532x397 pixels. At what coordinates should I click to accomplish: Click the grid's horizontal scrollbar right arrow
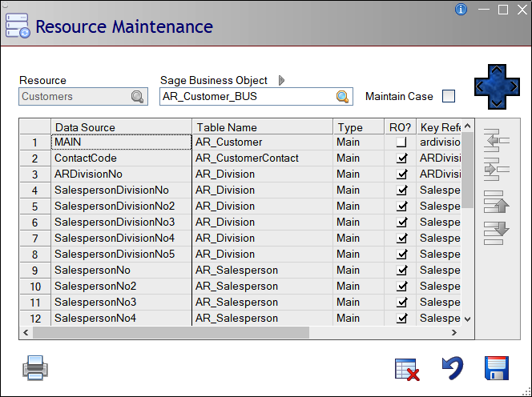point(454,332)
